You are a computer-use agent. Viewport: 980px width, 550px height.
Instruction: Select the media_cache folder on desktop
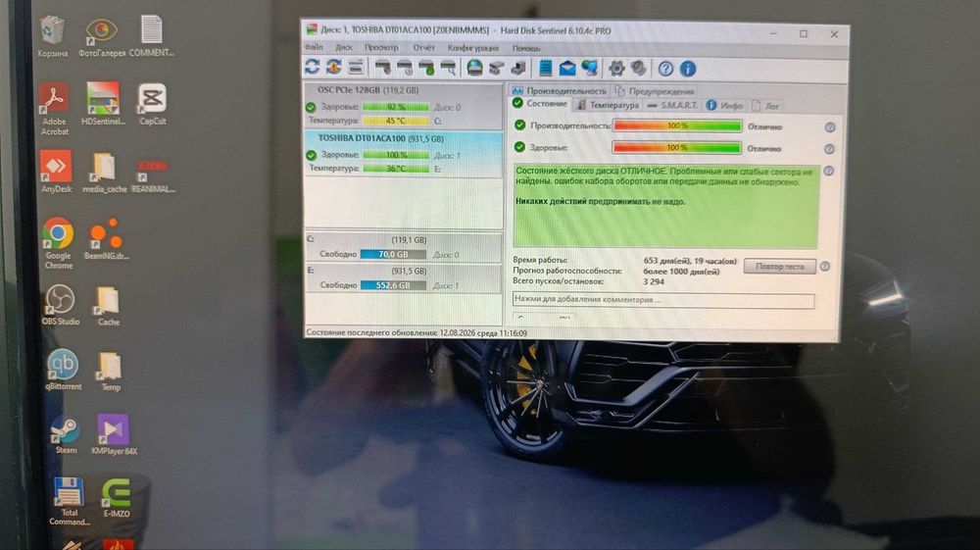105,172
